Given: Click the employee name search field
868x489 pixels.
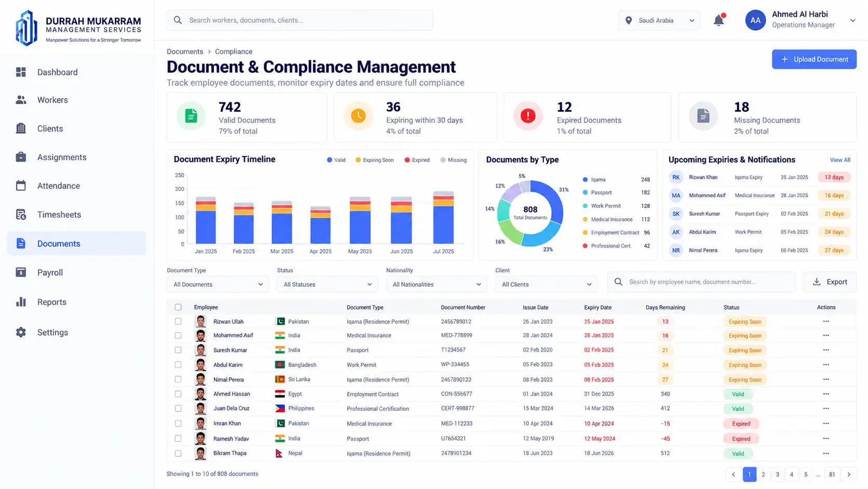Looking at the screenshot, I should click(x=701, y=282).
